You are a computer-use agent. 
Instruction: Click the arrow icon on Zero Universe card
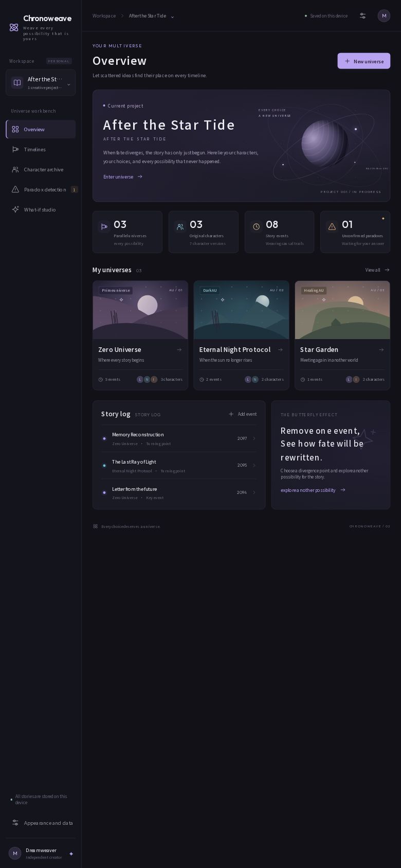pyautogui.click(x=179, y=350)
